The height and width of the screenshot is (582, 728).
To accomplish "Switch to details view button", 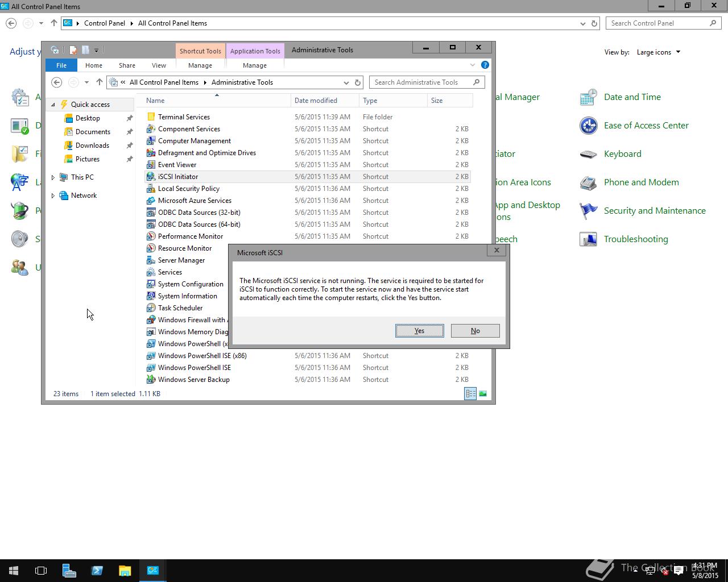I will click(x=470, y=393).
